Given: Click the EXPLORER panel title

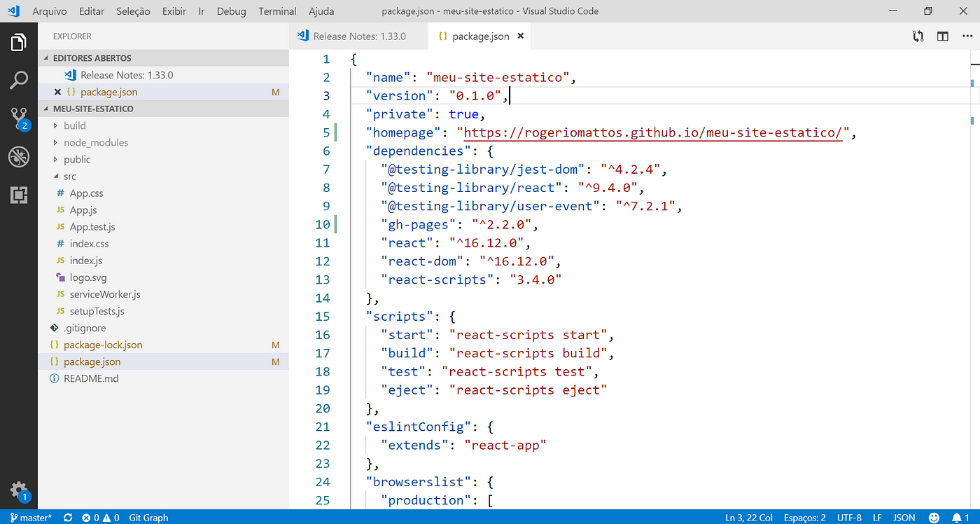Looking at the screenshot, I should coord(72,36).
